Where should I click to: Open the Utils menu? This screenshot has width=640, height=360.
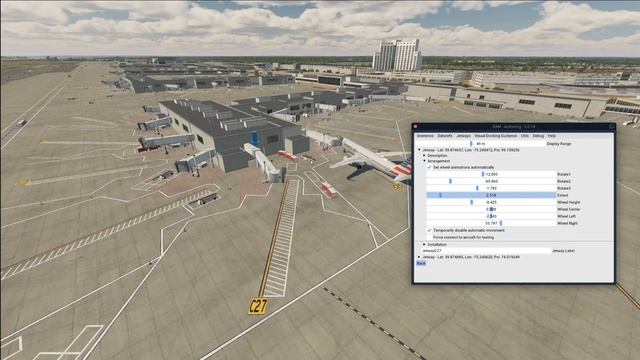click(524, 136)
